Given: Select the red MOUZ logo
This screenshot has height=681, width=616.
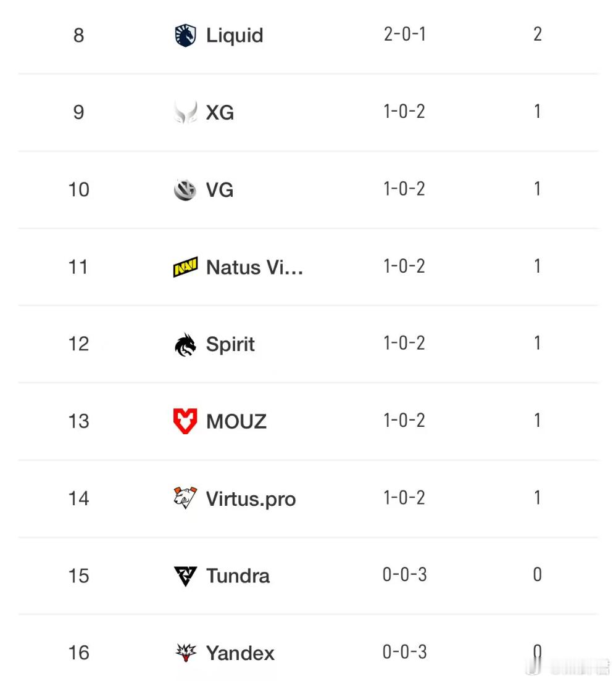Looking at the screenshot, I should [x=185, y=422].
